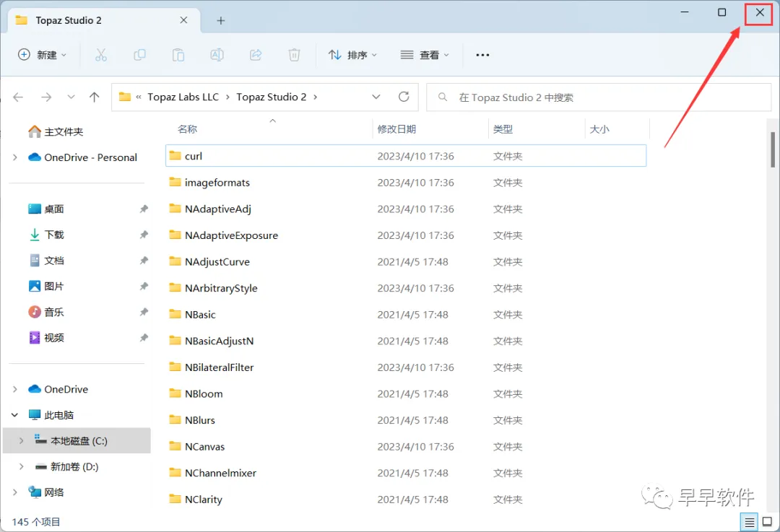Open the 排序 sort menu
The height and width of the screenshot is (532, 780).
tap(352, 55)
